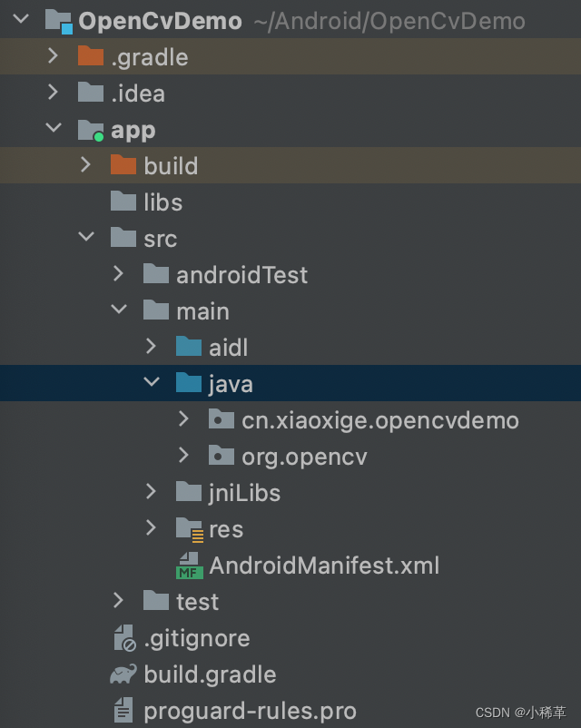
Task: Select the libs folder
Action: tap(162, 202)
